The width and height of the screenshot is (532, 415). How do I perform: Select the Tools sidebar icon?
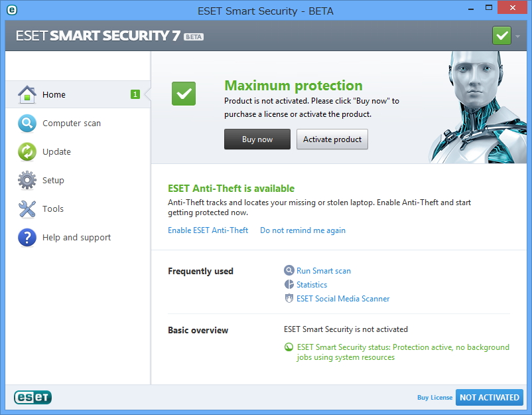(27, 208)
